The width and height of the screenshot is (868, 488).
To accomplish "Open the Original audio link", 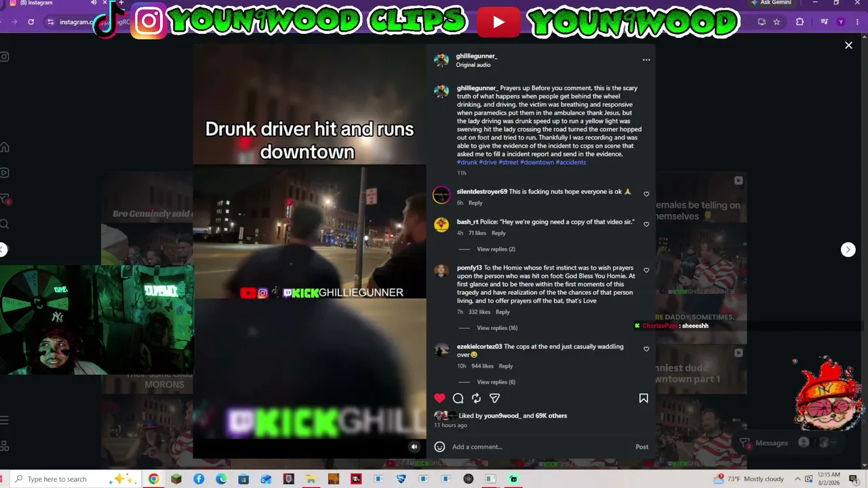I will pyautogui.click(x=473, y=65).
